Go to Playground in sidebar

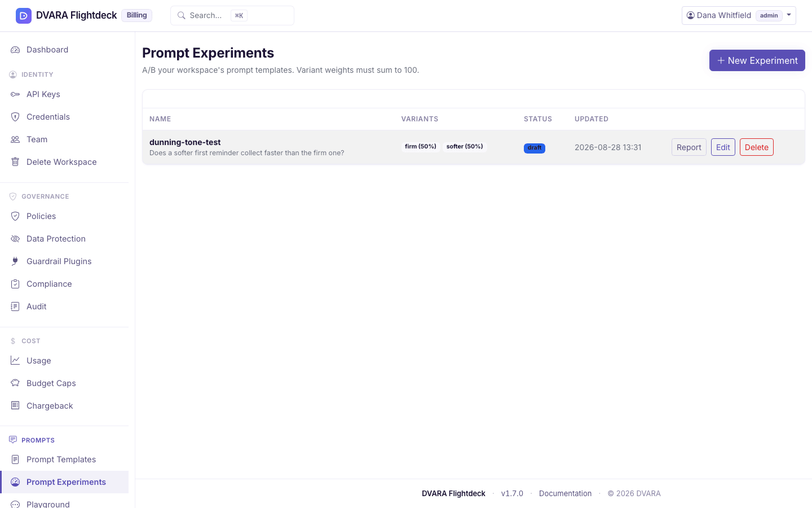click(x=64, y=503)
